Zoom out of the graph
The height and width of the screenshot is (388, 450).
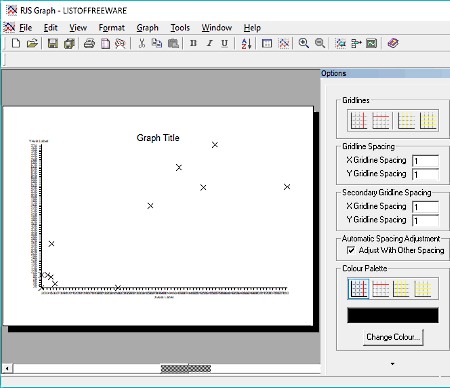[x=320, y=43]
